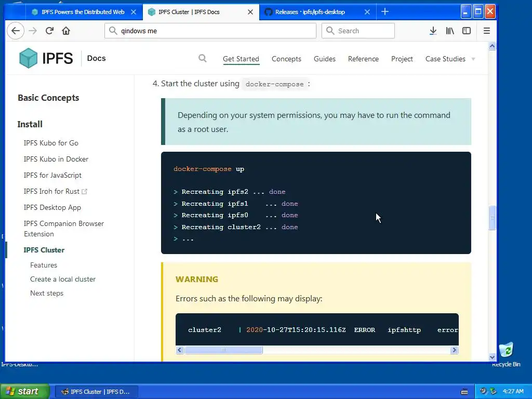Click the page vertical scrollbar thumb

[x=492, y=218]
